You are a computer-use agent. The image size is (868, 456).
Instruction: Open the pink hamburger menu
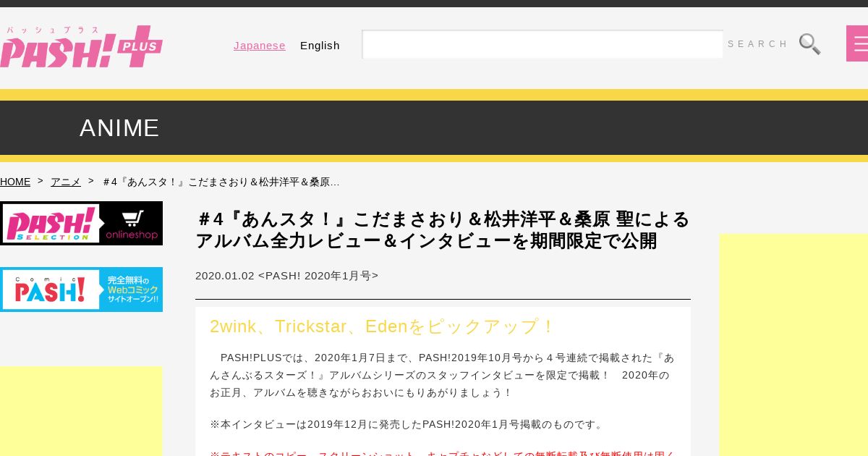(x=857, y=43)
